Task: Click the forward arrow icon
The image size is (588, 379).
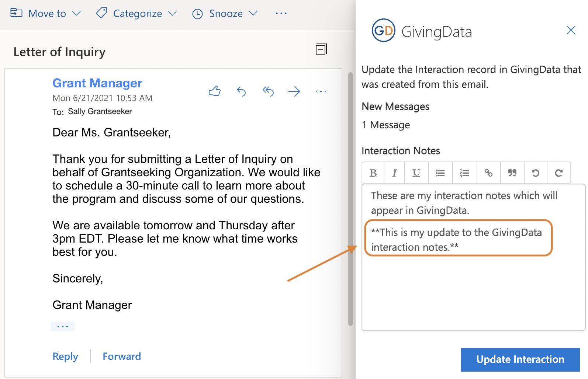Action: point(294,91)
